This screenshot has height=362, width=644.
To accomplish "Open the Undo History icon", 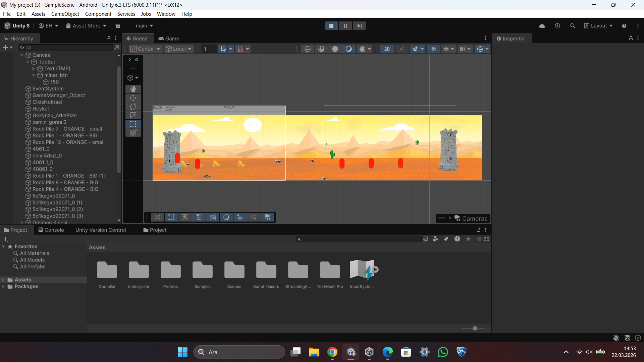I will click(557, 26).
